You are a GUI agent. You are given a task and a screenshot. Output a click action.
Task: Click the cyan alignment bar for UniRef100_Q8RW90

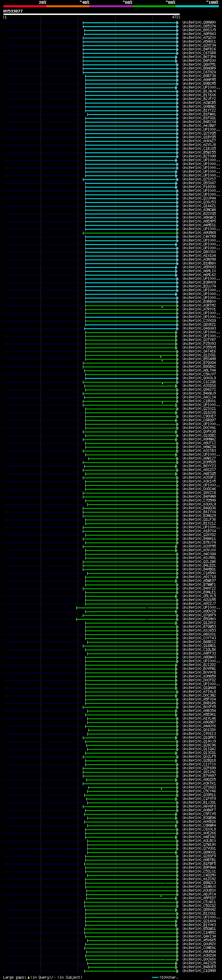point(130,23)
